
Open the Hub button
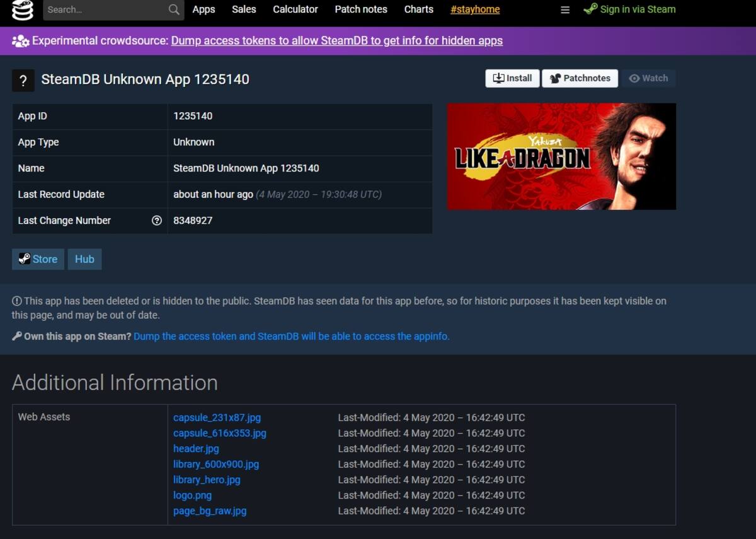click(84, 259)
